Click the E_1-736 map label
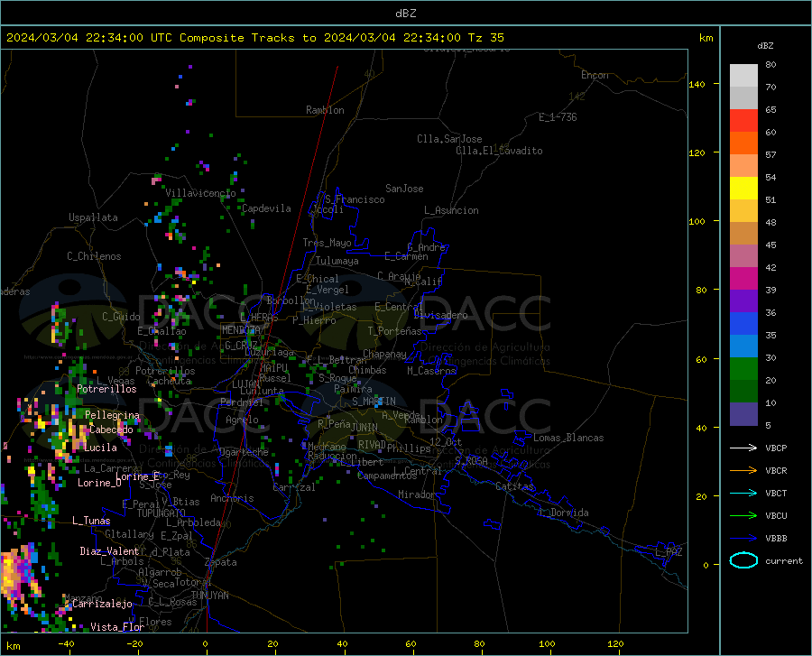Image resolution: width=812 pixels, height=656 pixels. click(558, 117)
